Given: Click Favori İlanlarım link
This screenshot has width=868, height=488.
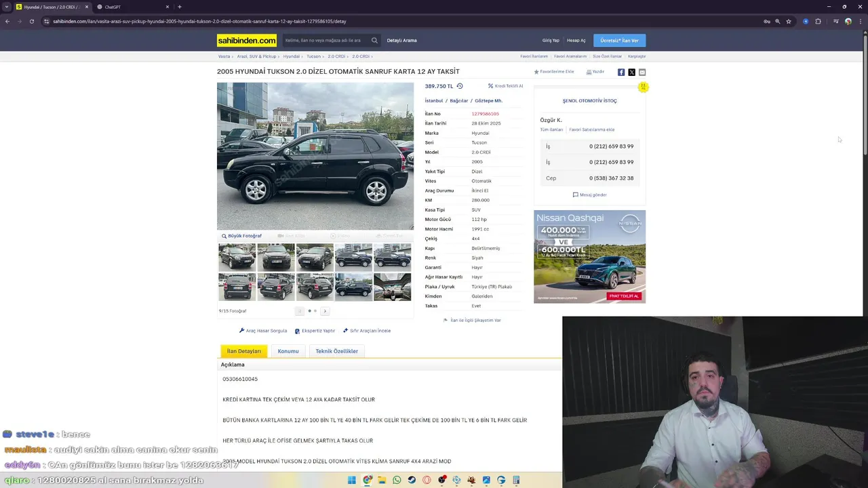Looking at the screenshot, I should pyautogui.click(x=534, y=56).
